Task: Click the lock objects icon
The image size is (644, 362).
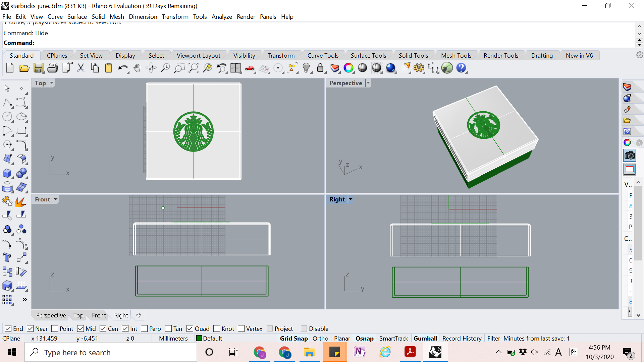Action: pos(320,68)
